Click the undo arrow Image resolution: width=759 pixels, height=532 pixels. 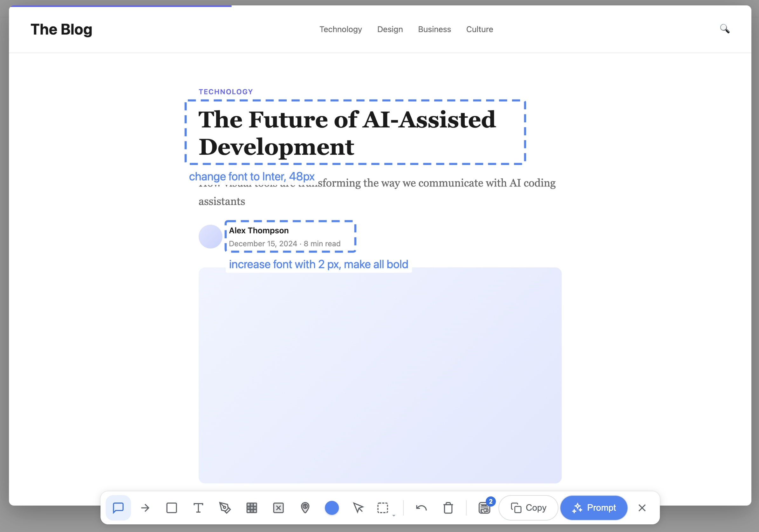pos(421,508)
